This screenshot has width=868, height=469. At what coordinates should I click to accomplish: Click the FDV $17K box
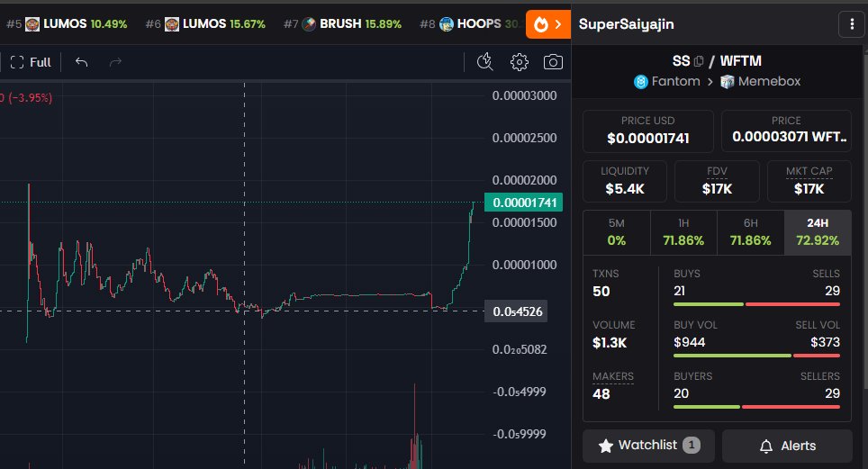click(x=717, y=181)
